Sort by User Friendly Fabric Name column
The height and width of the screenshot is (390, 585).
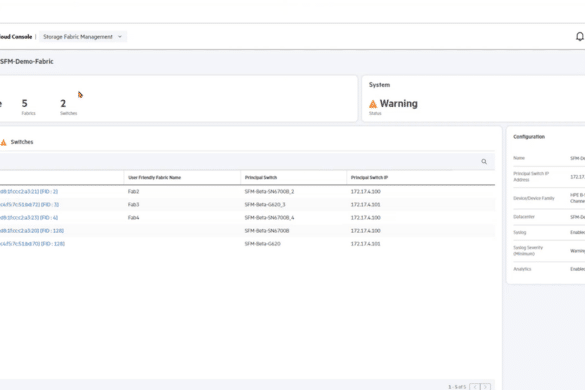click(154, 177)
